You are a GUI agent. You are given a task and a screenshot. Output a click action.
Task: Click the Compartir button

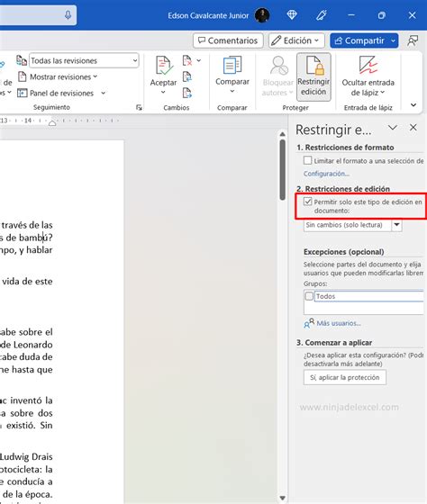pyautogui.click(x=359, y=40)
